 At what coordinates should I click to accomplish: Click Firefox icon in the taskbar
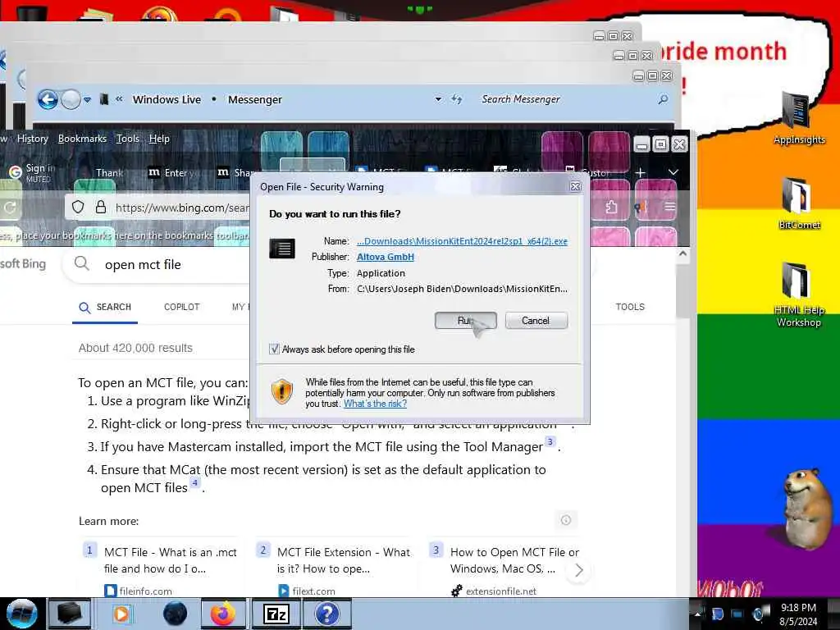(x=223, y=614)
